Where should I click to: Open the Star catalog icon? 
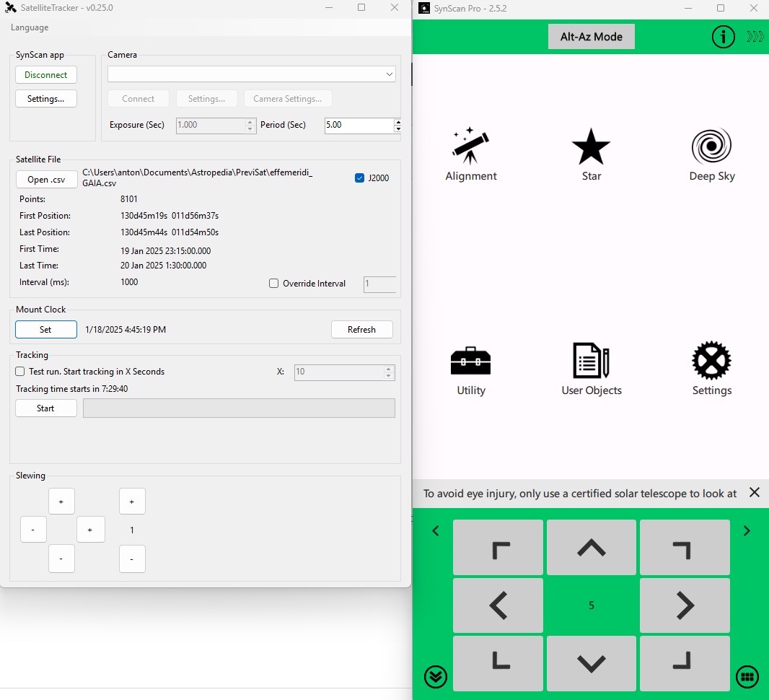(591, 154)
